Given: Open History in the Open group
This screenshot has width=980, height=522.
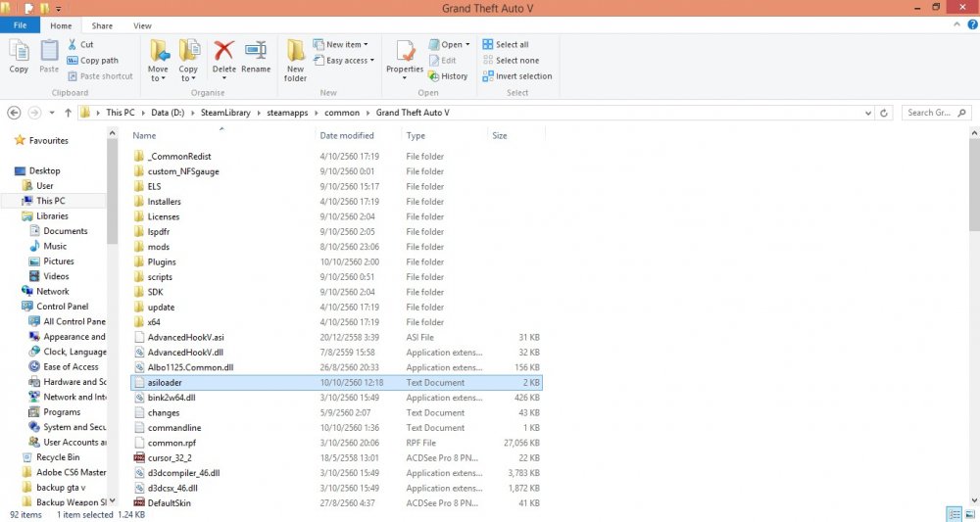Looking at the screenshot, I should click(x=448, y=75).
